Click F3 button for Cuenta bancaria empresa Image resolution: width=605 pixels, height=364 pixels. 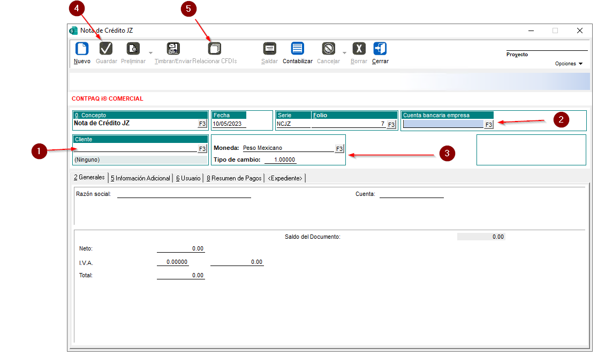coord(489,125)
